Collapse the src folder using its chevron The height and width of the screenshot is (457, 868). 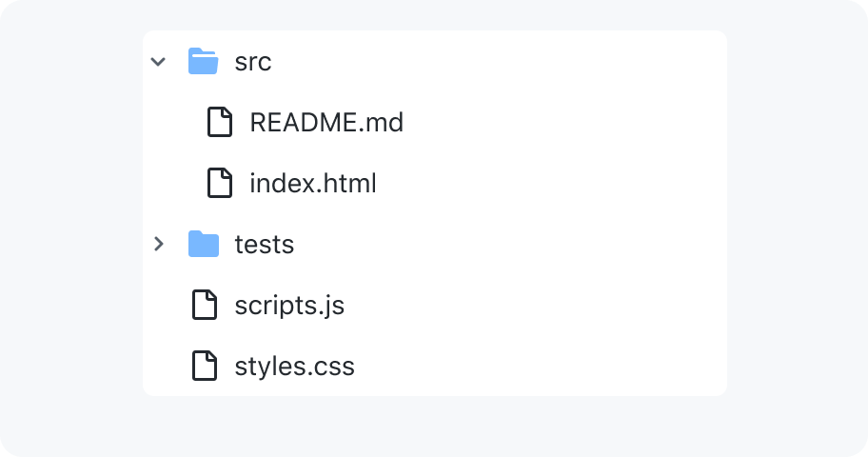pos(158,62)
